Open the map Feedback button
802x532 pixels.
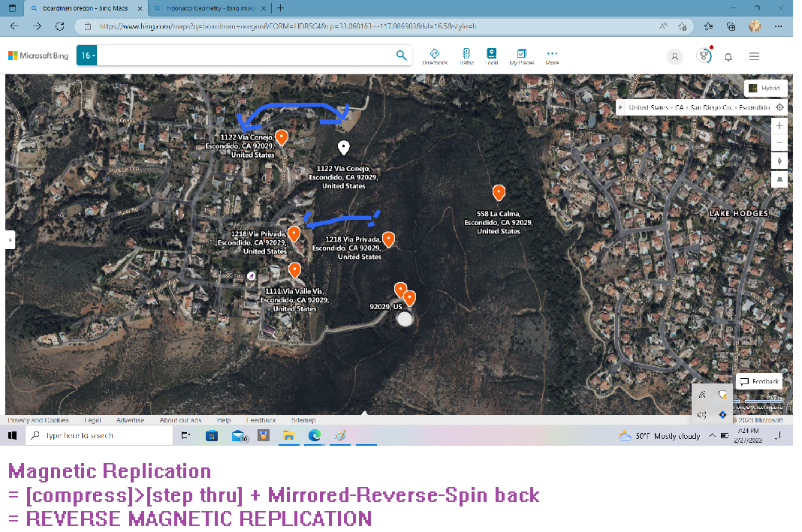(x=759, y=381)
